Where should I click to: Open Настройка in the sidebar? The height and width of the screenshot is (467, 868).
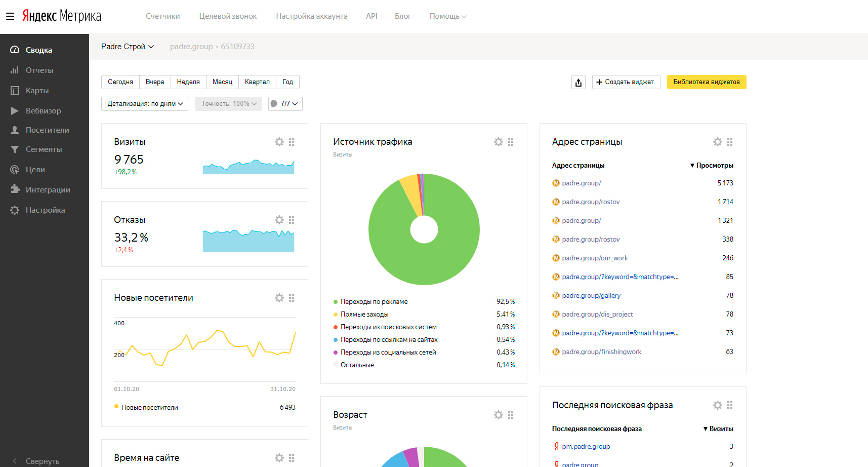(45, 210)
